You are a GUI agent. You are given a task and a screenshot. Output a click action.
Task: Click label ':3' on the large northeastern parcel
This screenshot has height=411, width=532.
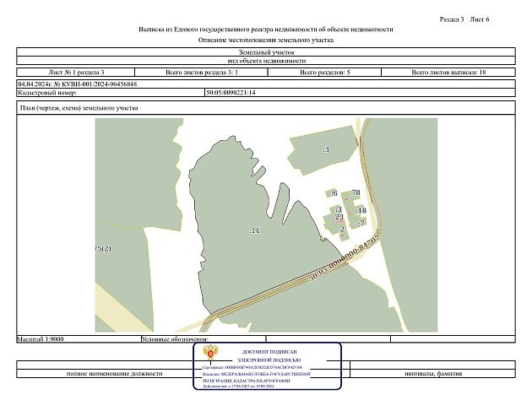pyautogui.click(x=326, y=149)
